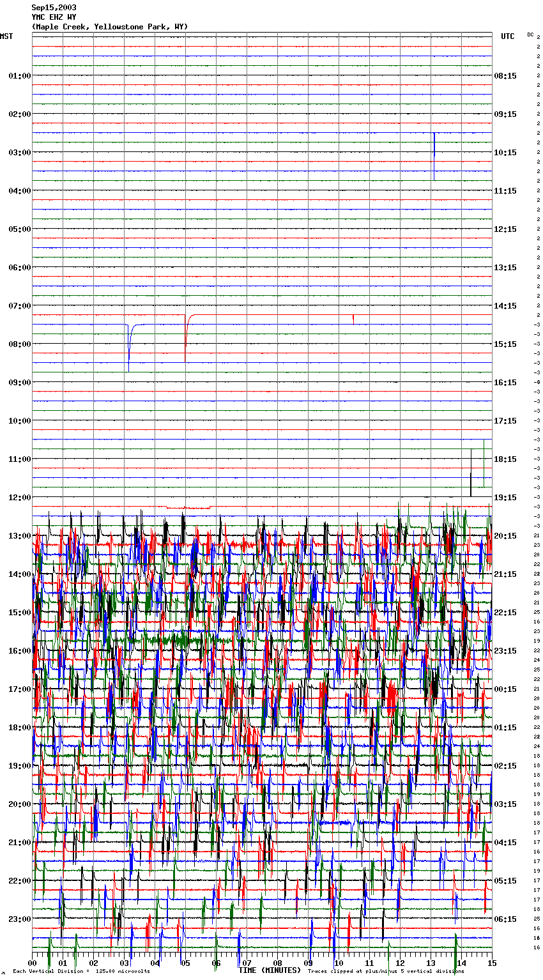Select the 21:00 MST time label
Screen dimensions: 543x980
coord(20,843)
